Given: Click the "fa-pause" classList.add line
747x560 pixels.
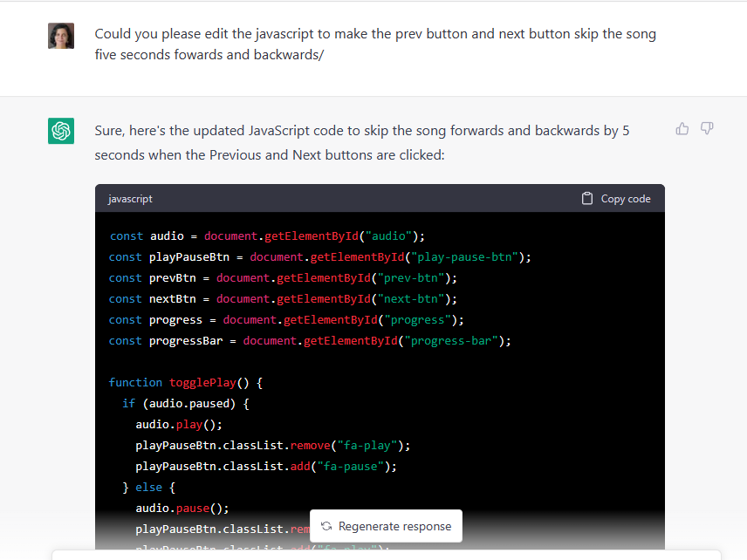Looking at the screenshot, I should 266,466.
